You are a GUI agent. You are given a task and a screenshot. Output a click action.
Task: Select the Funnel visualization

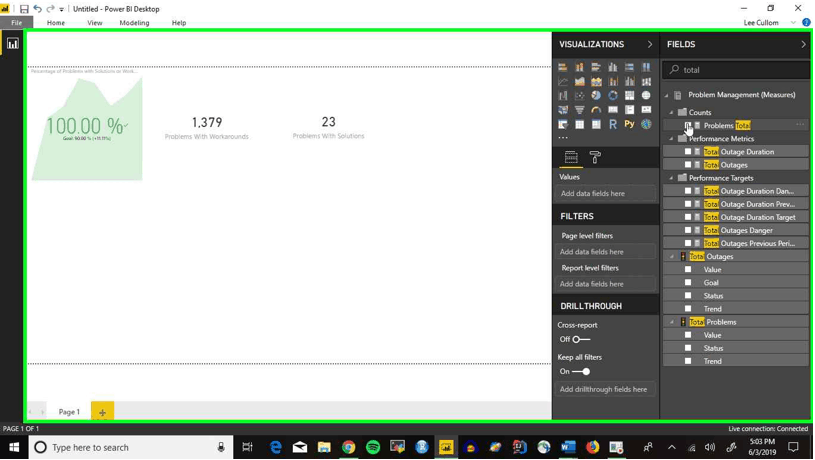(580, 110)
